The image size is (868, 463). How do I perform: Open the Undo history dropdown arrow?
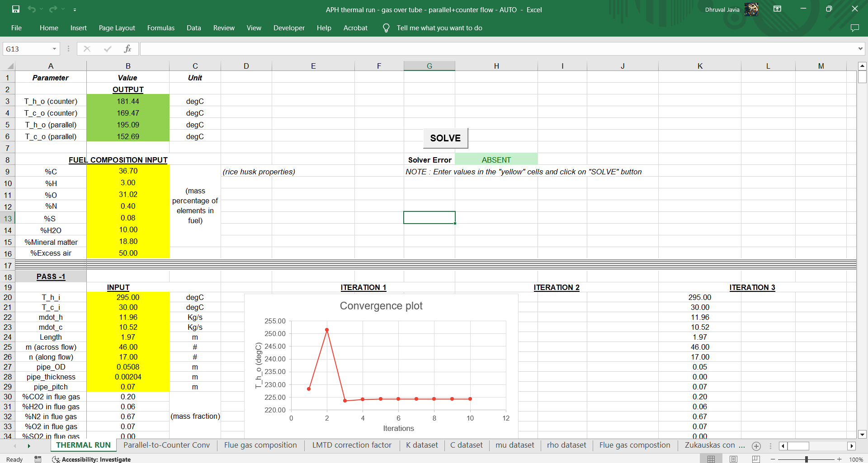click(x=41, y=9)
